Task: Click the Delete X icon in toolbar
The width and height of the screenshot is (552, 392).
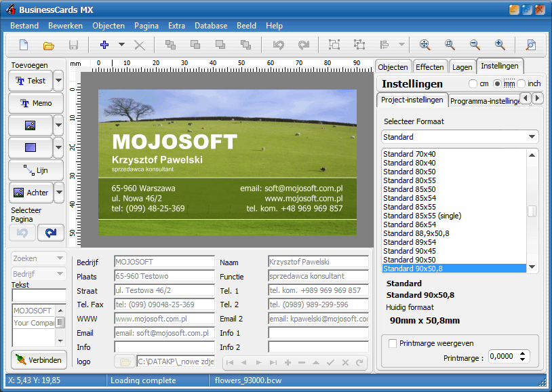Action: point(140,45)
